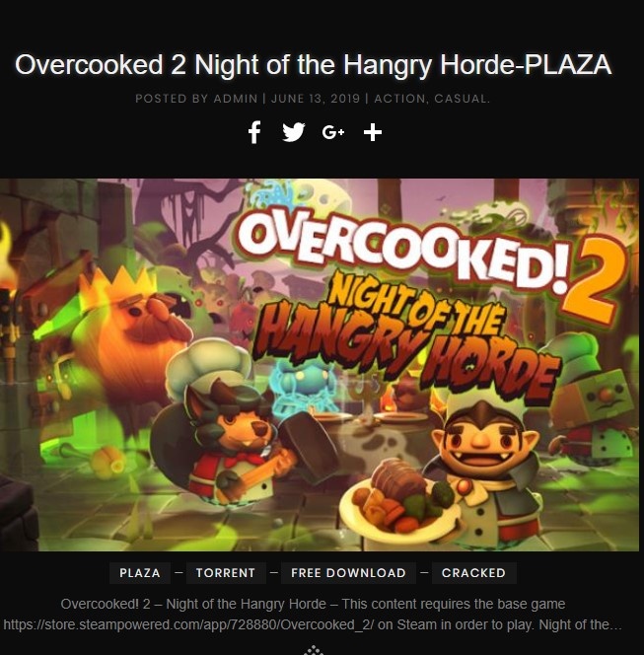This screenshot has height=655, width=644.
Task: Click the Night of the Hangry Horde logo
Action: [x=411, y=340]
